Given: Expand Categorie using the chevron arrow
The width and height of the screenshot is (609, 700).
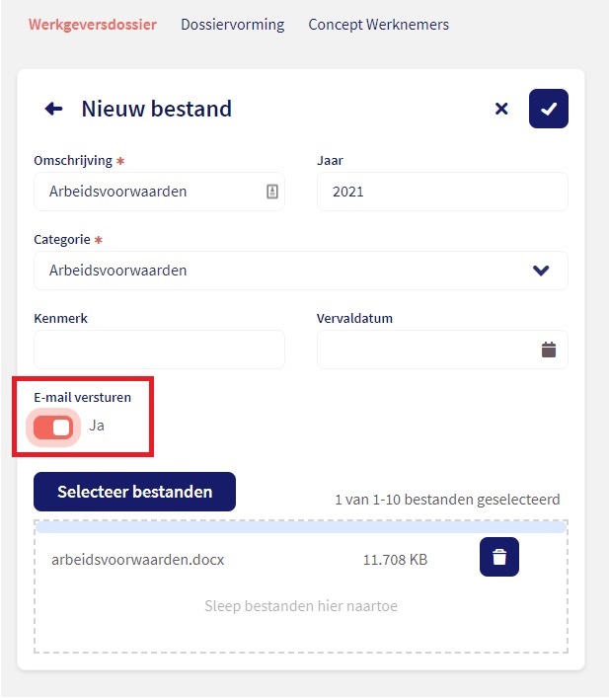Looking at the screenshot, I should 541,271.
